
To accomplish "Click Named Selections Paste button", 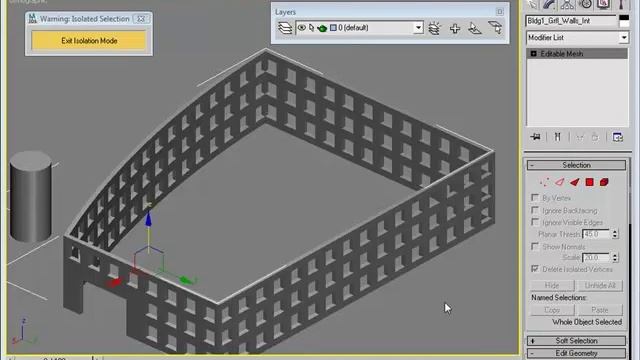I will [x=600, y=310].
